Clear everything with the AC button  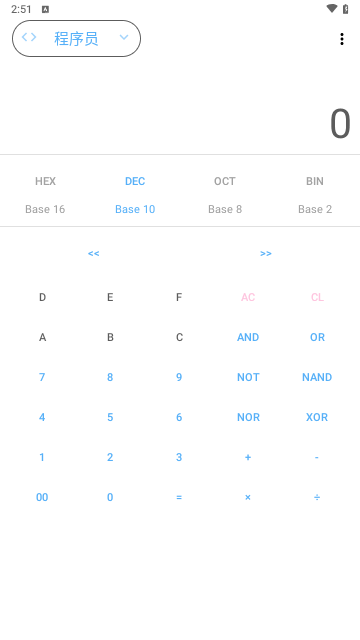click(x=248, y=297)
